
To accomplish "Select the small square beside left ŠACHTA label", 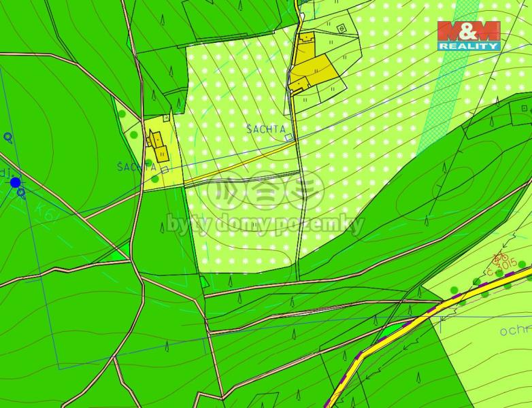I will [164, 169].
